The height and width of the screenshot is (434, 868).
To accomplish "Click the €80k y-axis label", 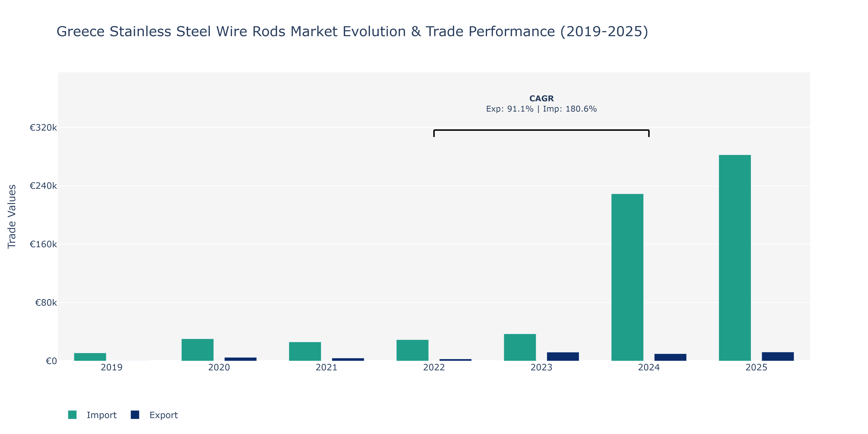I will [46, 303].
